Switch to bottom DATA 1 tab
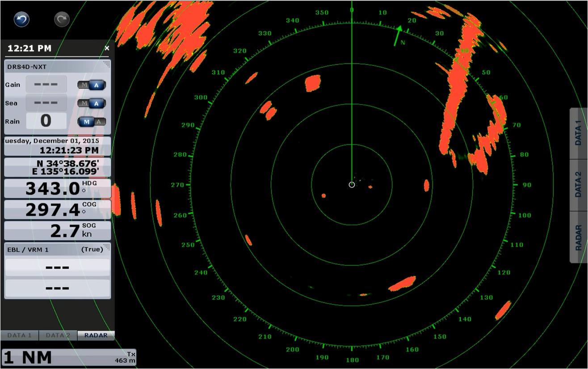Viewport: 588px width, 369px height. click(x=20, y=335)
